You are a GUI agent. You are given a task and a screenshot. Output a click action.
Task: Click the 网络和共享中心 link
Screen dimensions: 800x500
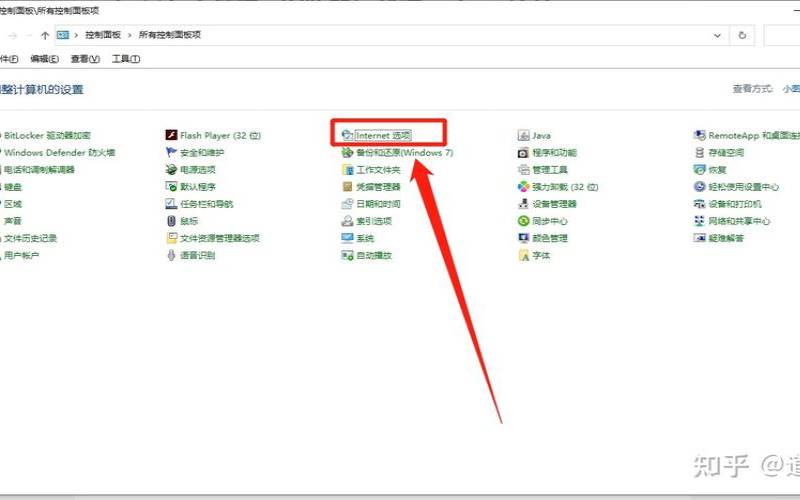tap(739, 221)
